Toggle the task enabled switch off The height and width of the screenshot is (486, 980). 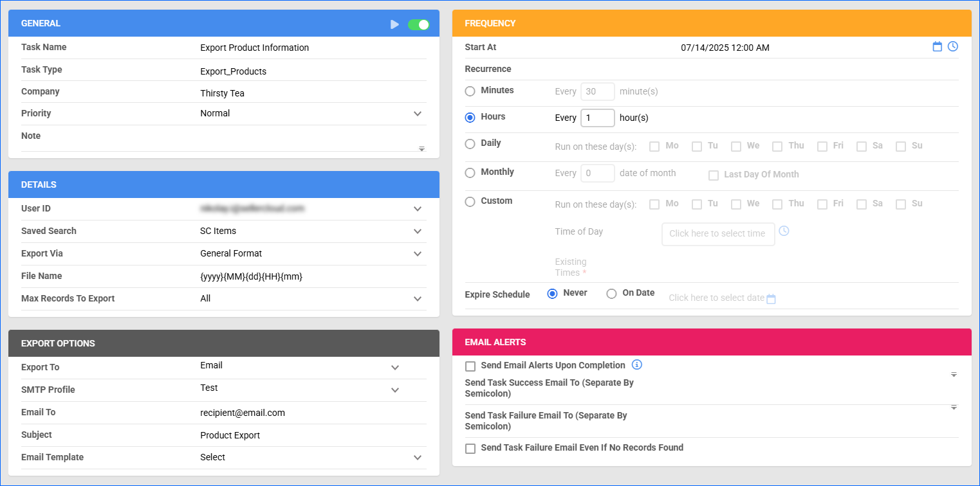[418, 24]
